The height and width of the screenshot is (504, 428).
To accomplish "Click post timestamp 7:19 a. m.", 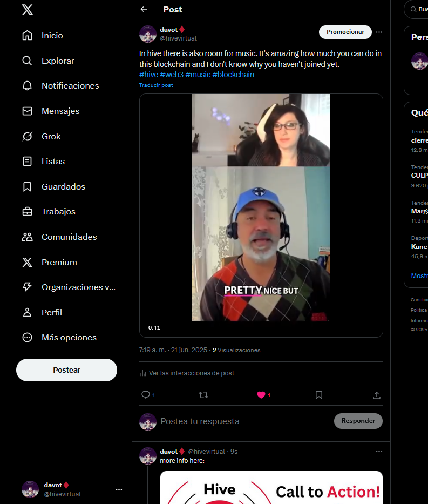I will 173,350.
